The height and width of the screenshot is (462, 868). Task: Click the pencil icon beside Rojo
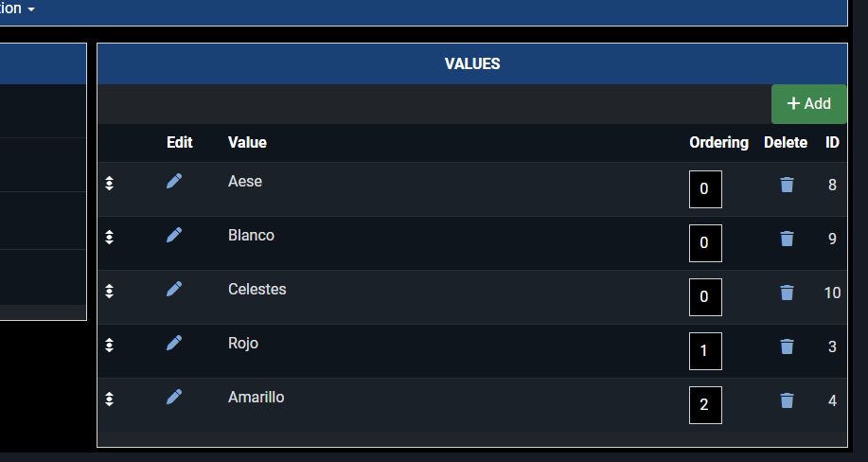[174, 343]
